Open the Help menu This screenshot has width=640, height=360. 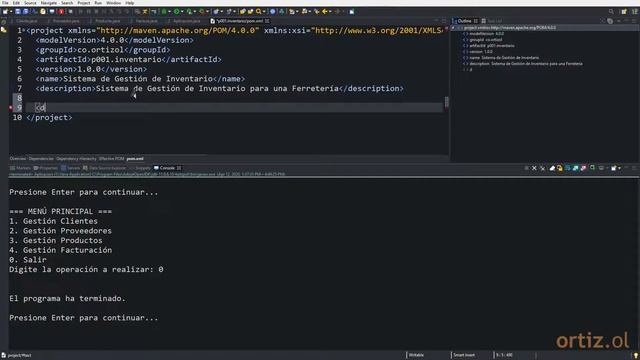click(x=130, y=3)
